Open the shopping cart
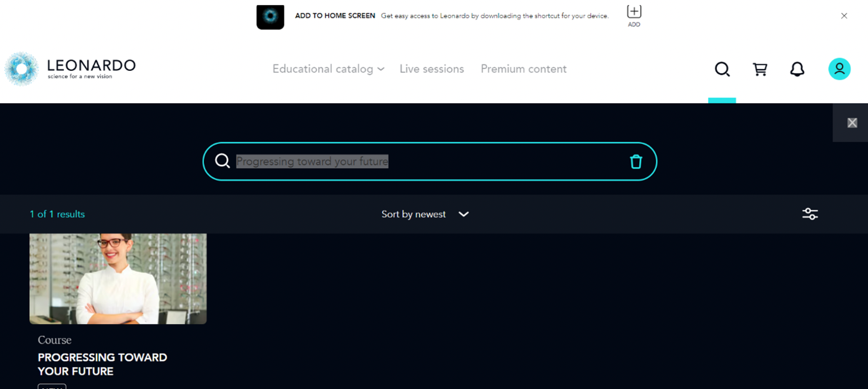The width and height of the screenshot is (868, 389). tap(760, 69)
